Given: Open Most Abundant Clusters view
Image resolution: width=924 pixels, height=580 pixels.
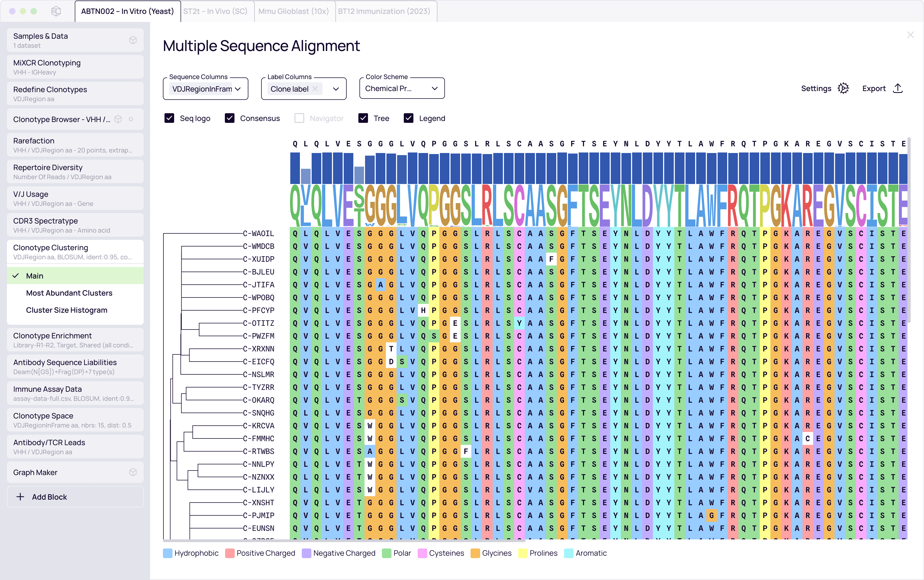Looking at the screenshot, I should [69, 293].
